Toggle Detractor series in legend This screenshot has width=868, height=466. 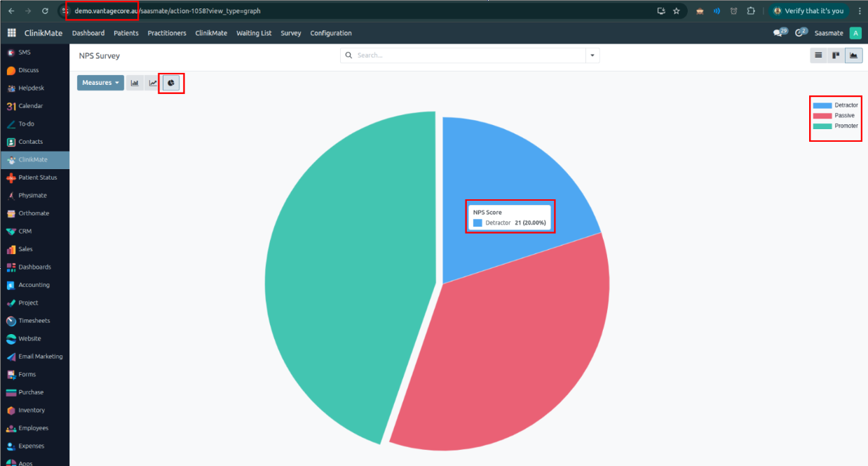835,105
